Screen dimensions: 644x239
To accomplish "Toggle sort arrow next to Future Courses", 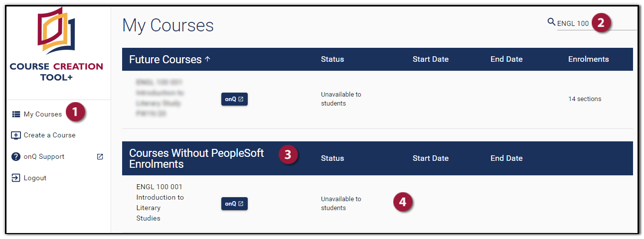I will click(x=208, y=59).
